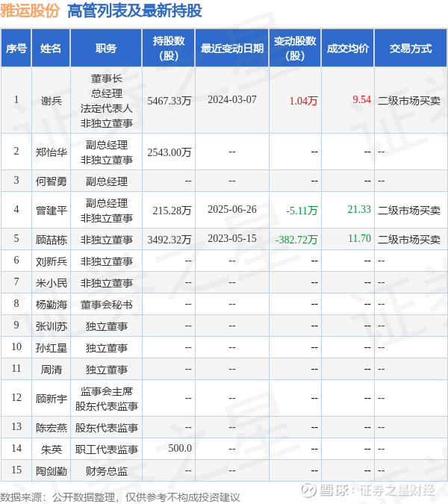Click 二级市场买卖 in 曾建平's row

tap(409, 211)
